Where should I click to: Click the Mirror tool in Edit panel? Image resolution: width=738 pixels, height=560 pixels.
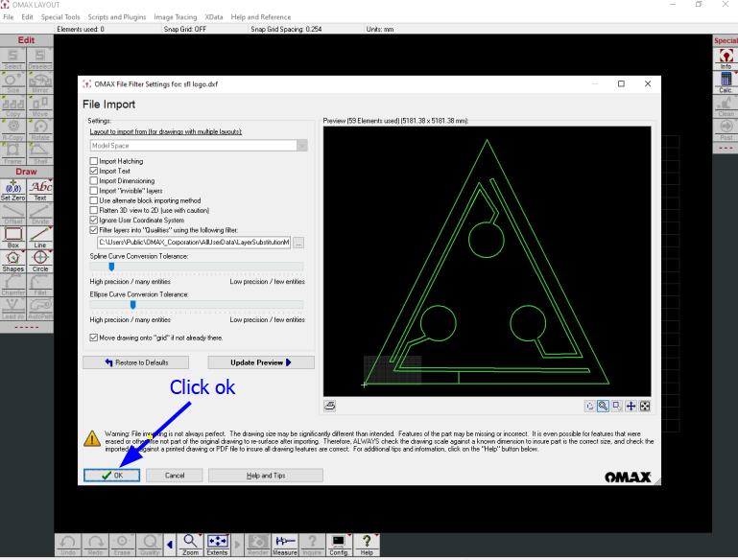40,82
